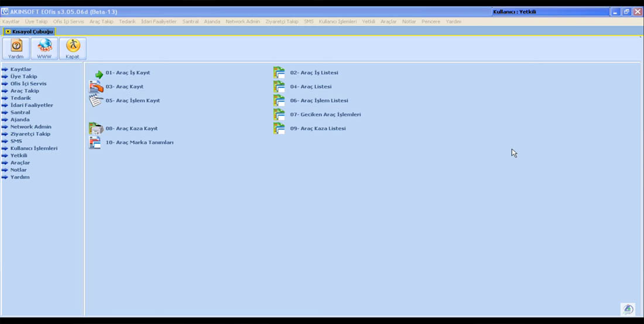
Task: Select Kayıtlar in the left sidebar
Action: (20, 70)
